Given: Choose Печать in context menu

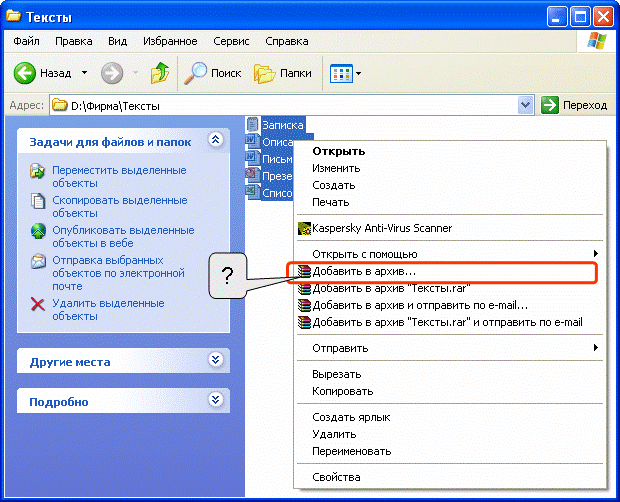Looking at the screenshot, I should click(331, 202).
